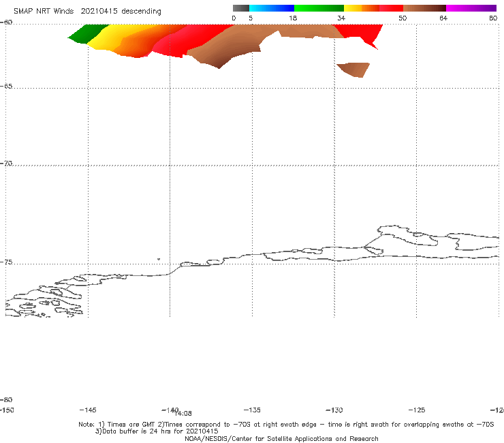The width and height of the screenshot is (504, 443).
Task: Click the green 18–34 color bar segment
Action: click(x=319, y=8)
